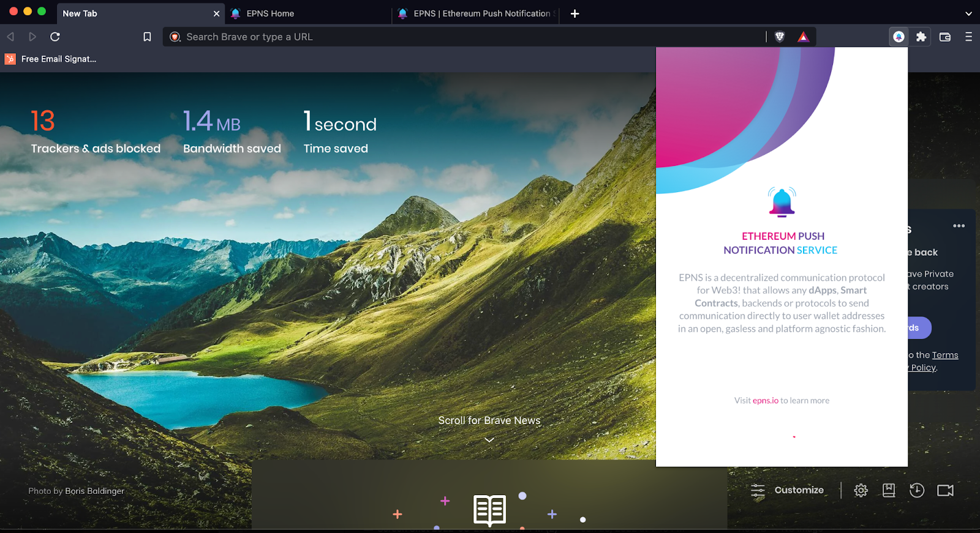
Task: Switch to EPNS | Ethereum Push Notification tab
Action: point(477,13)
